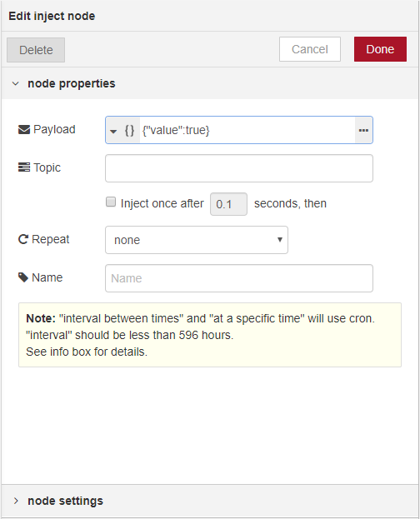
Task: Click into the Topic text field
Action: (239, 168)
